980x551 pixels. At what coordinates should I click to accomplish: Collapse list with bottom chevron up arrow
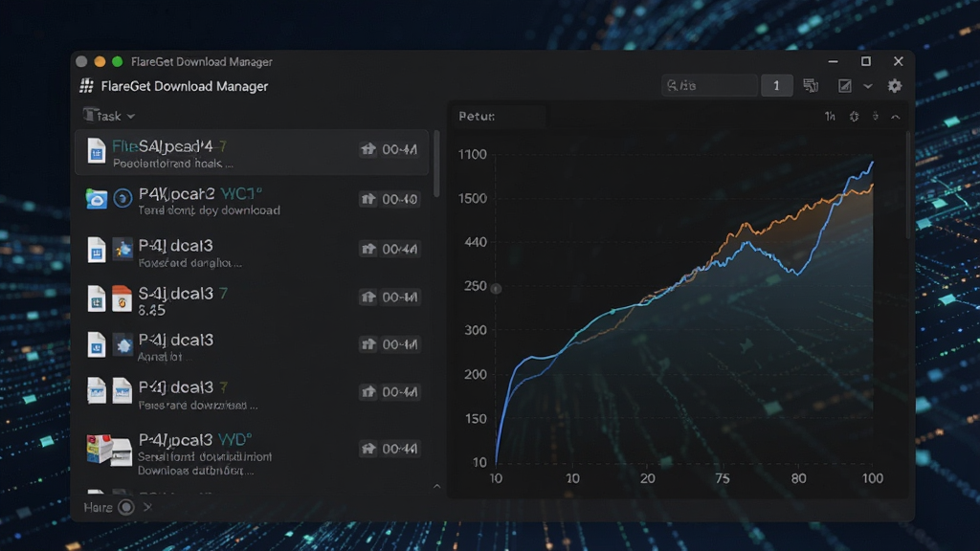click(436, 486)
